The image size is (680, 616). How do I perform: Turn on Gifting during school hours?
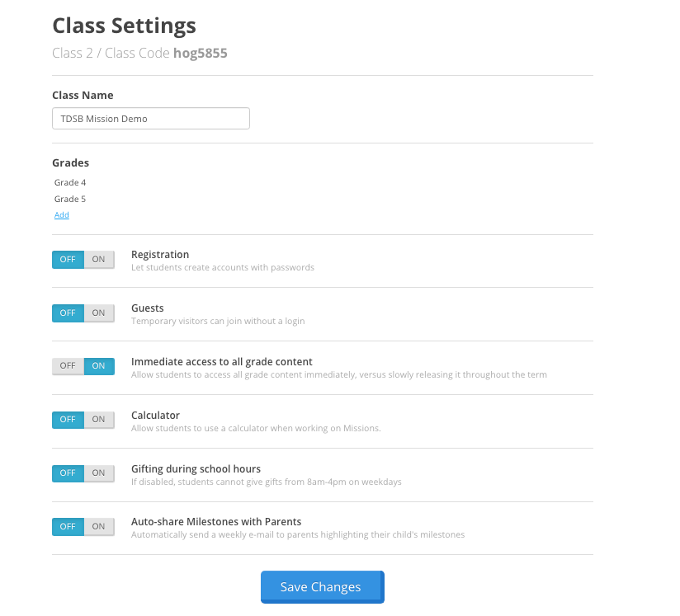pyautogui.click(x=98, y=473)
